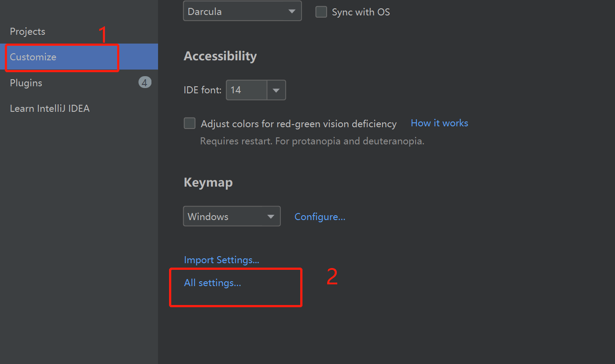Viewport: 615px width, 364px height.
Task: Click the 'Sync with OS' label text
Action: tap(361, 12)
